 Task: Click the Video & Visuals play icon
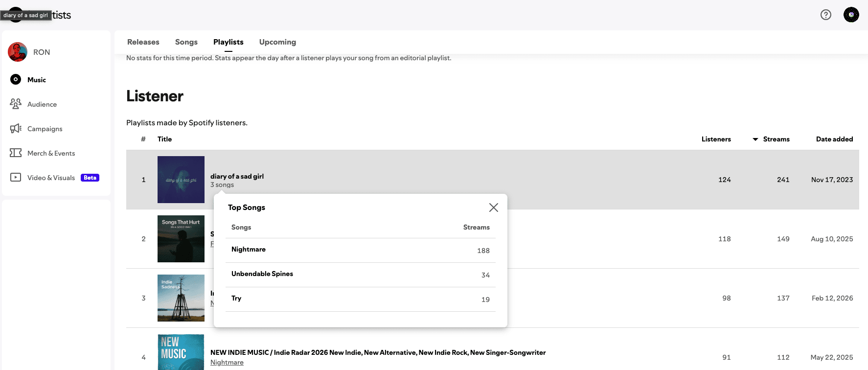pyautogui.click(x=16, y=177)
